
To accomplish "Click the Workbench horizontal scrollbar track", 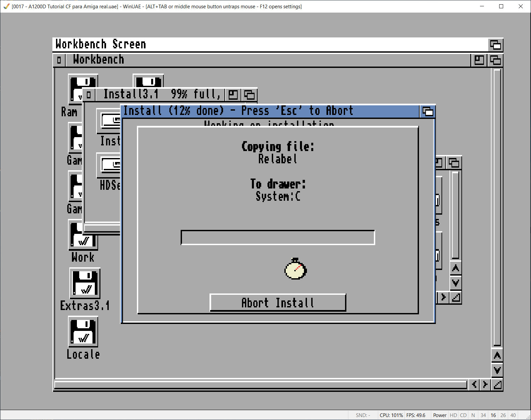I will point(261,385).
